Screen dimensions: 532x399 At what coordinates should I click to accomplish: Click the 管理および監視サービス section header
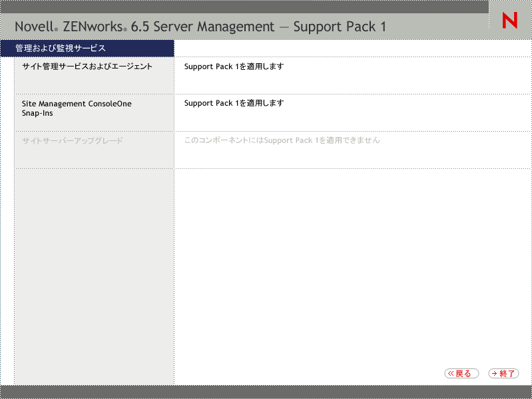click(x=61, y=49)
